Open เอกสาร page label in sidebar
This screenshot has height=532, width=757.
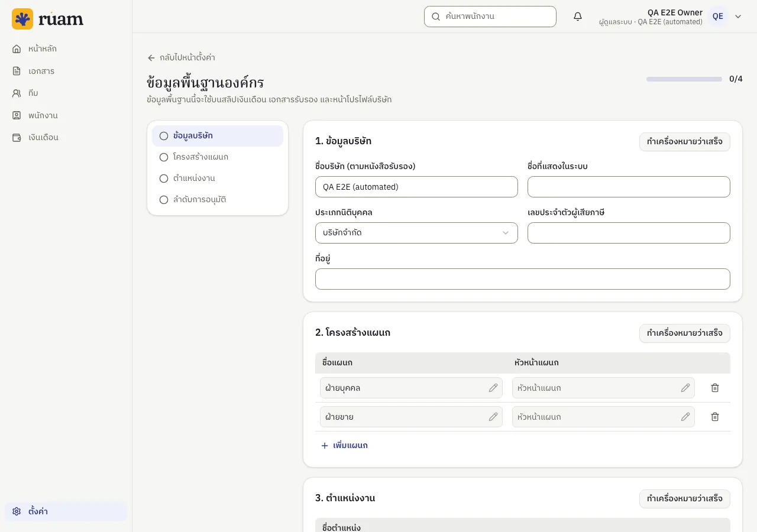(41, 71)
